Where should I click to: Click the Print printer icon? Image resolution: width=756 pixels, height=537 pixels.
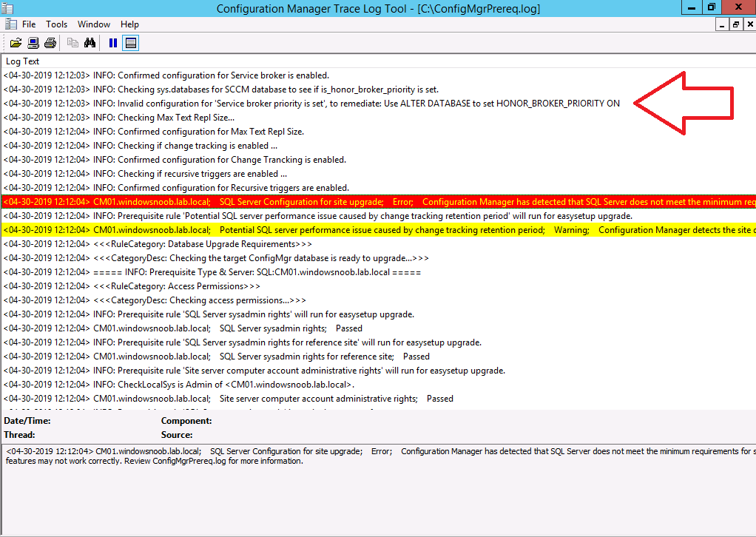pos(50,43)
